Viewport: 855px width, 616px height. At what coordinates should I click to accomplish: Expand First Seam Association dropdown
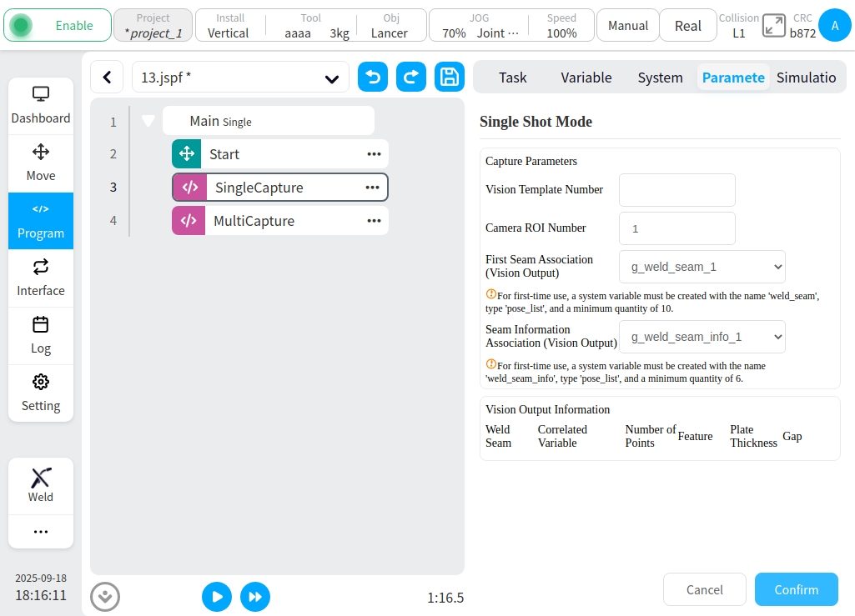click(x=702, y=267)
